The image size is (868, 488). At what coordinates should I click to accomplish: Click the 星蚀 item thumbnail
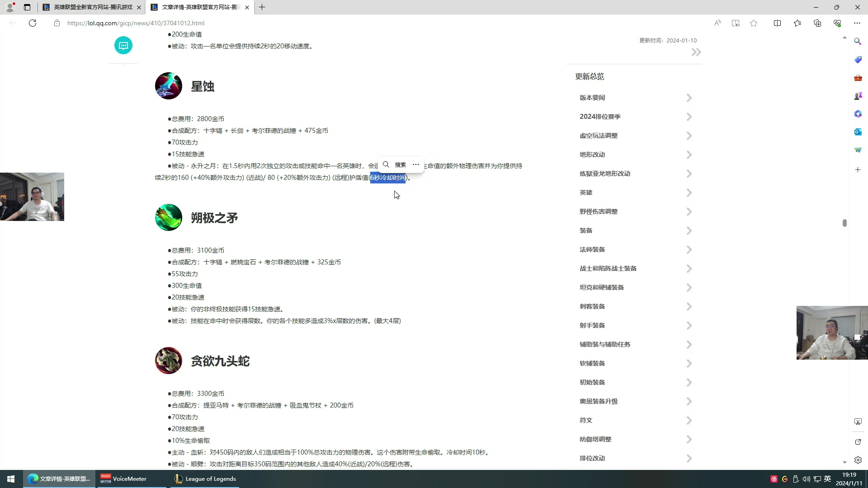point(168,86)
